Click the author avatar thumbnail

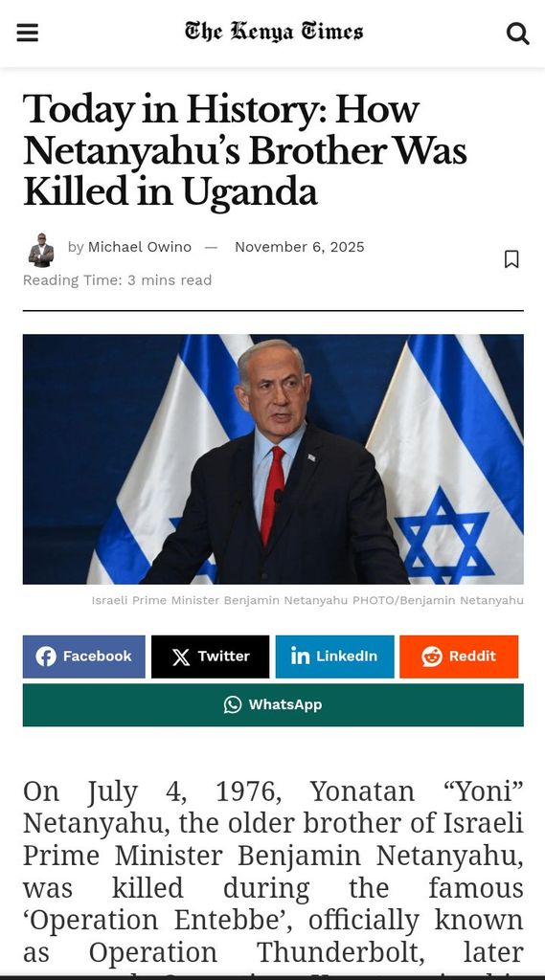click(41, 250)
